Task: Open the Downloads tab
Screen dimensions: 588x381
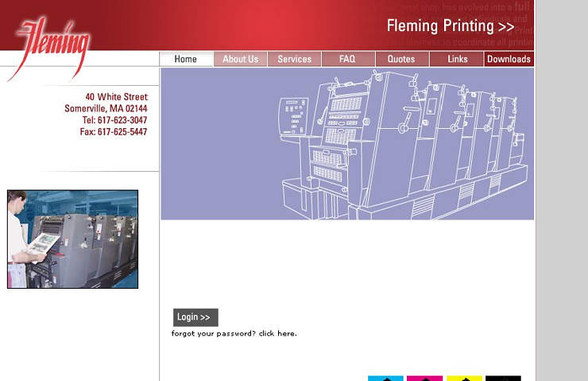Action: (x=509, y=60)
